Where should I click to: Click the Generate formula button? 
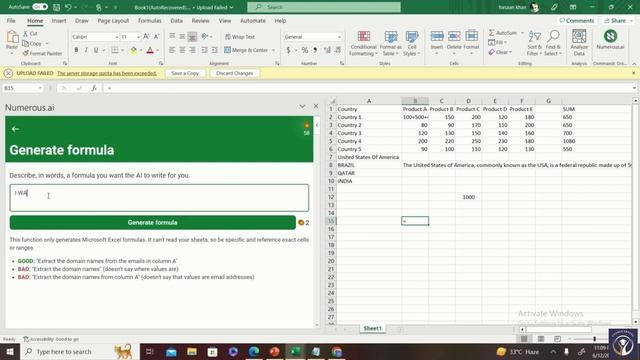point(153,222)
